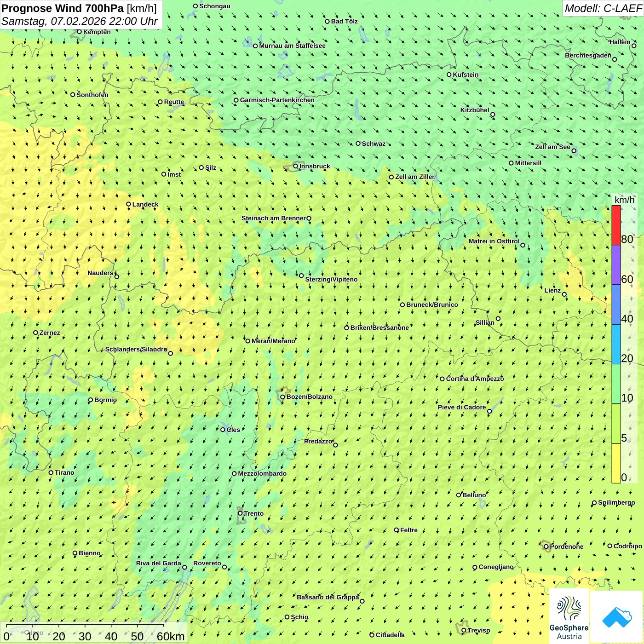Click the Cortina d'Ampezzo label
The height and width of the screenshot is (644, 644).
(475, 379)
